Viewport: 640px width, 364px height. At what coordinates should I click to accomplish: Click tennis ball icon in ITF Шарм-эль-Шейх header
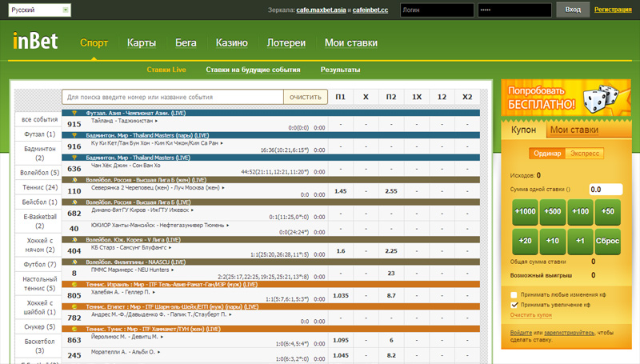pos(74,306)
